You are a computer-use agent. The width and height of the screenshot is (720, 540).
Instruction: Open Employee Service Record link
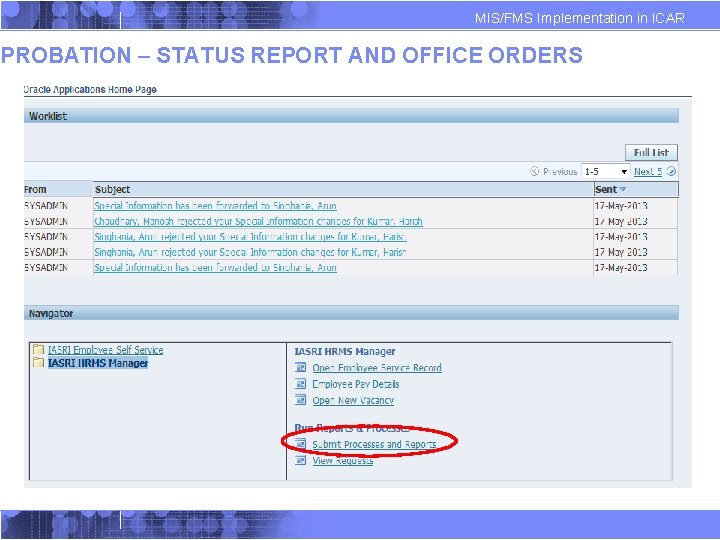377,368
